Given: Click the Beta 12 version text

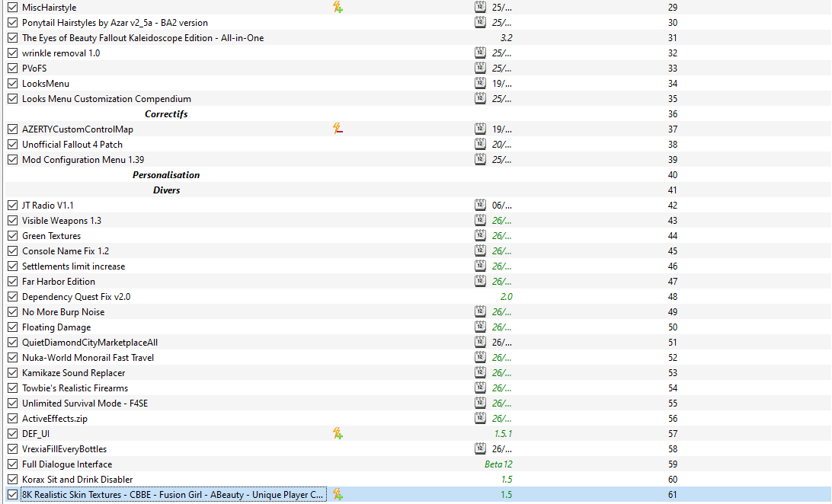Looking at the screenshot, I should click(x=498, y=464).
